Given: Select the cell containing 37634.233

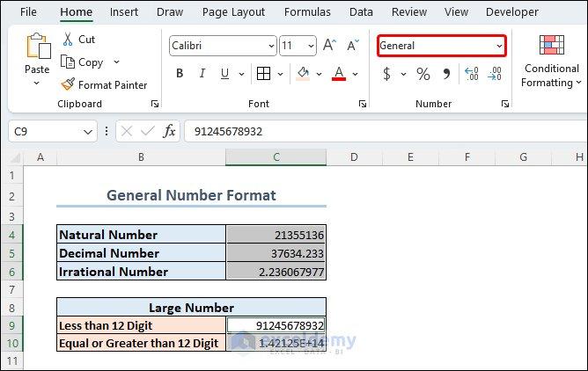Looking at the screenshot, I should point(276,252).
